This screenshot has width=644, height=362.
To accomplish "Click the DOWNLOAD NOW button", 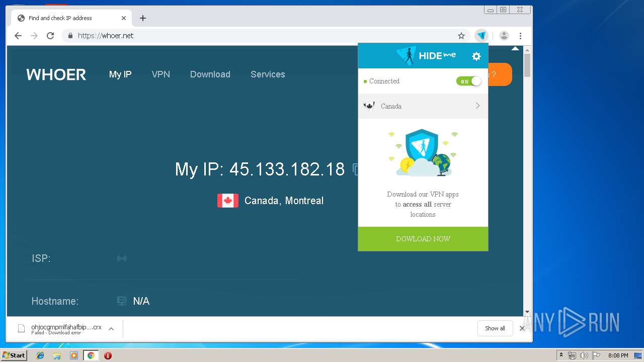I will (x=423, y=239).
